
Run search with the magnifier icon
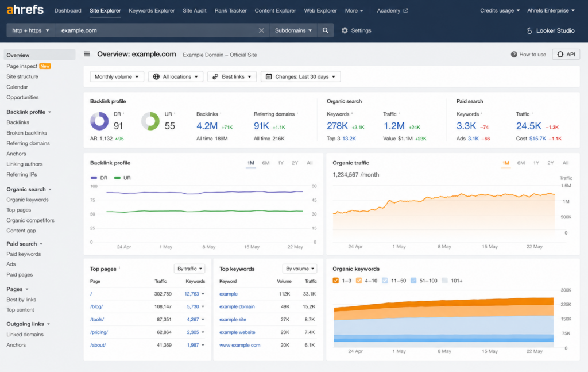326,30
